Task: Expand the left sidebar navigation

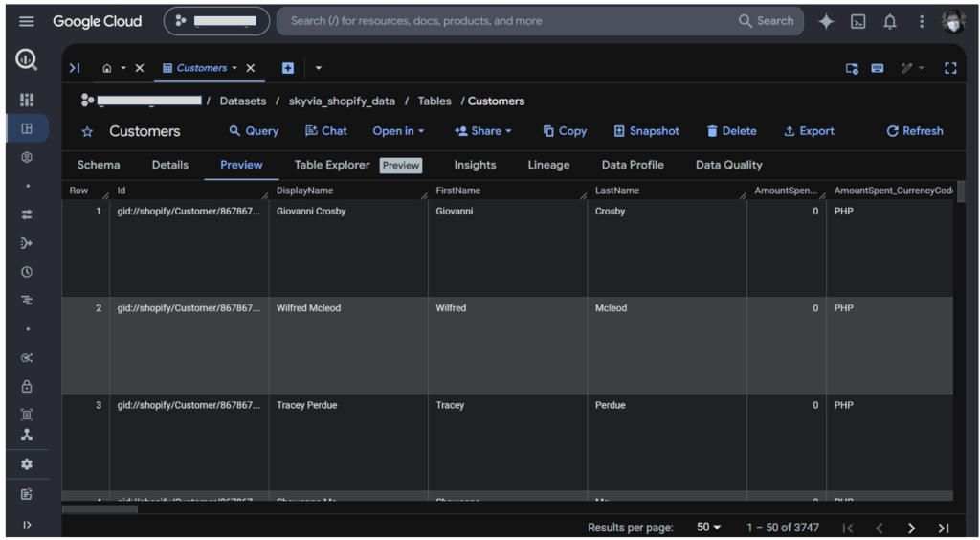Action: (26, 525)
